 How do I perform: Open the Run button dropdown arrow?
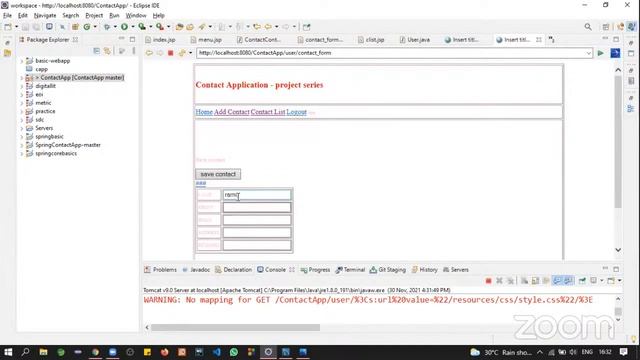133,27
